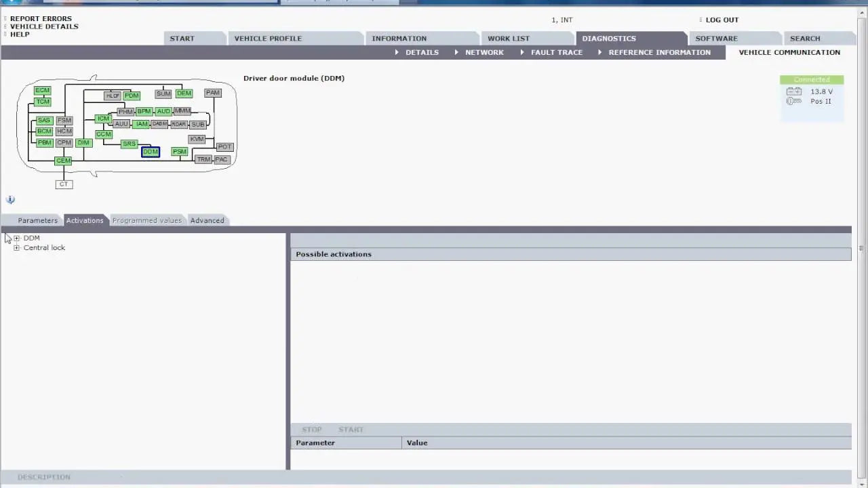
Task: Click the battery voltage icon showing 13.8 V
Action: 793,91
